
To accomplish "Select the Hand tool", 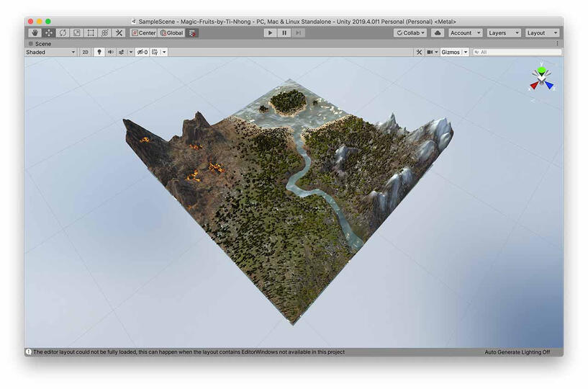I will pyautogui.click(x=35, y=33).
